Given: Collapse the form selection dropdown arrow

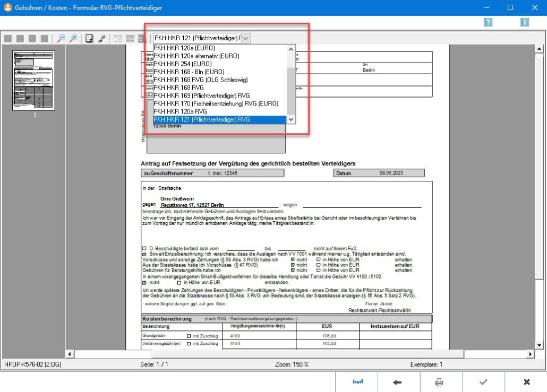Looking at the screenshot, I should 245,38.
